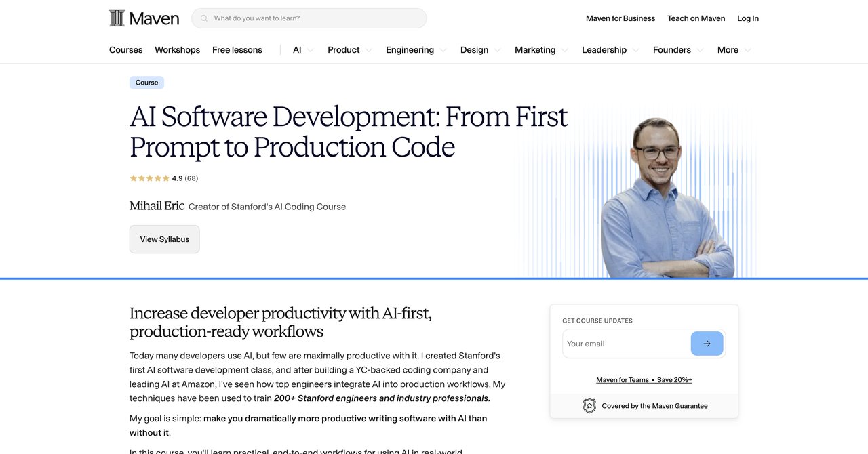Click the star rating icons
This screenshot has width=868, height=454.
tap(149, 178)
